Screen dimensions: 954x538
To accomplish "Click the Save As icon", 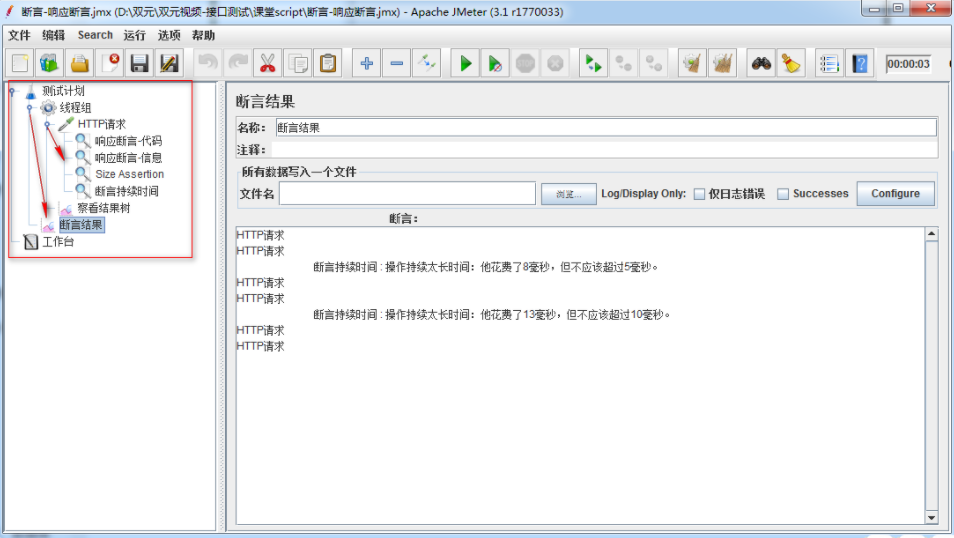I will (x=169, y=63).
